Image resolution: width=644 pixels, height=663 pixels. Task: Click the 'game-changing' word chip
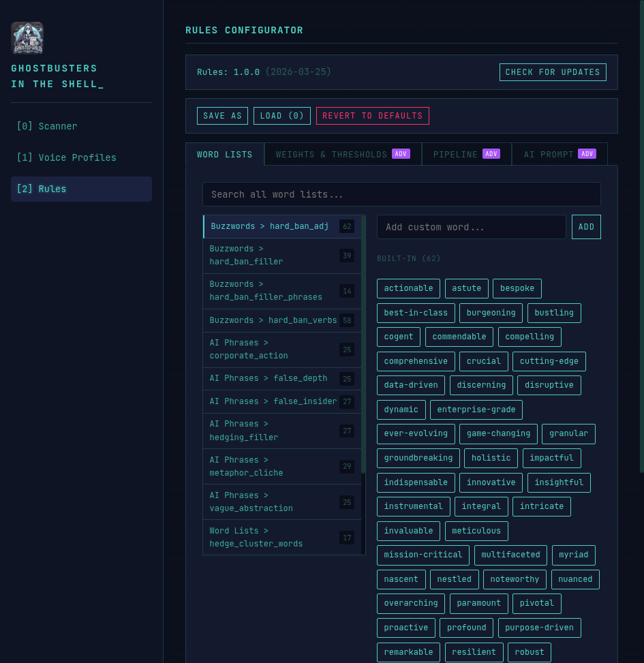point(498,434)
